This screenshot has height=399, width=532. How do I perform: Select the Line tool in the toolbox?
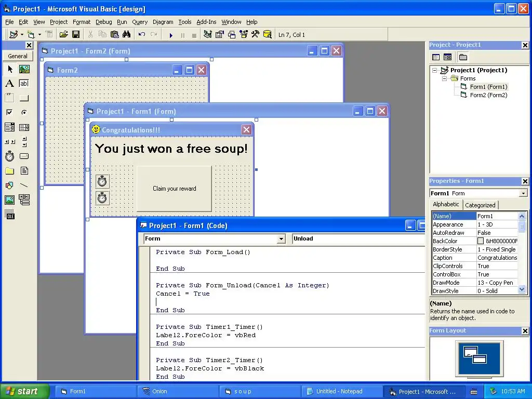pos(24,185)
